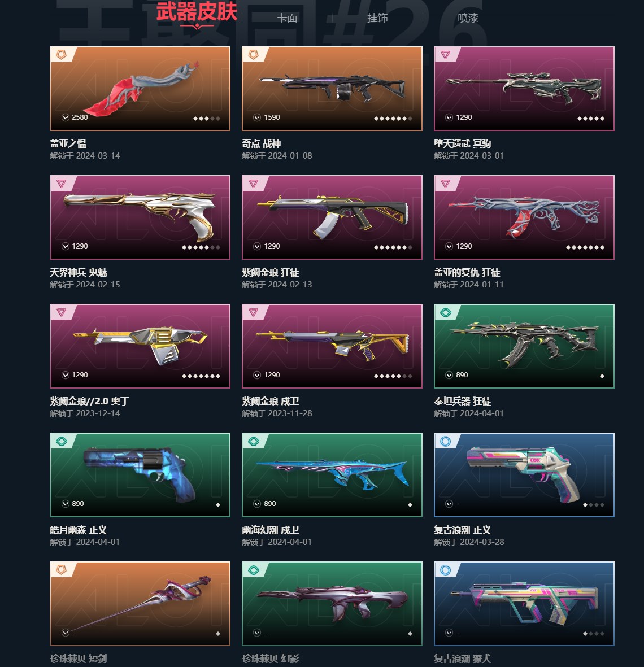Image resolution: width=644 pixels, height=667 pixels.
Task: Switch to the 卡面 tab
Action: (x=287, y=18)
